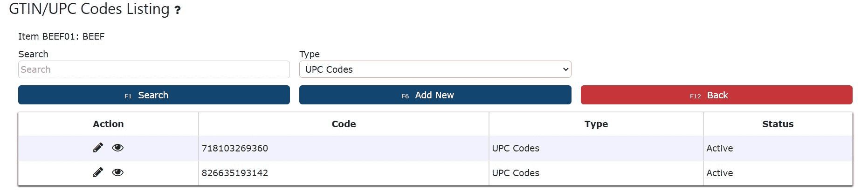868x192 pixels.
Task: Focus the Search text field
Action: click(154, 69)
